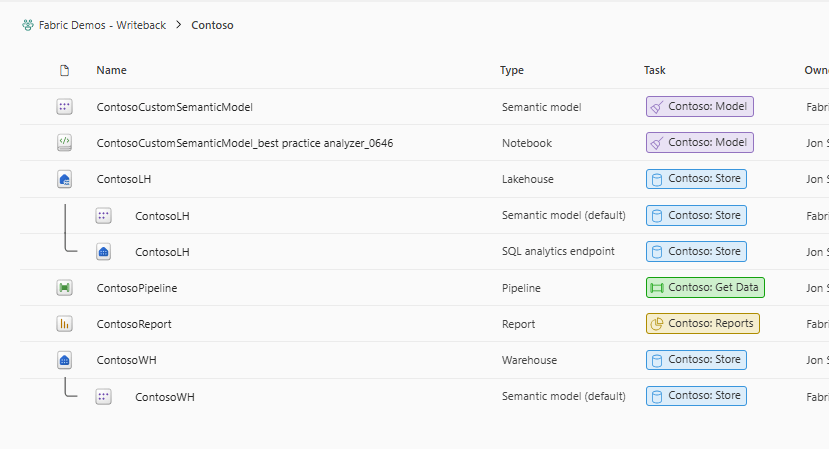This screenshot has width=829, height=449.
Task: Click the ContosoWH default semantic model icon
Action: click(103, 397)
